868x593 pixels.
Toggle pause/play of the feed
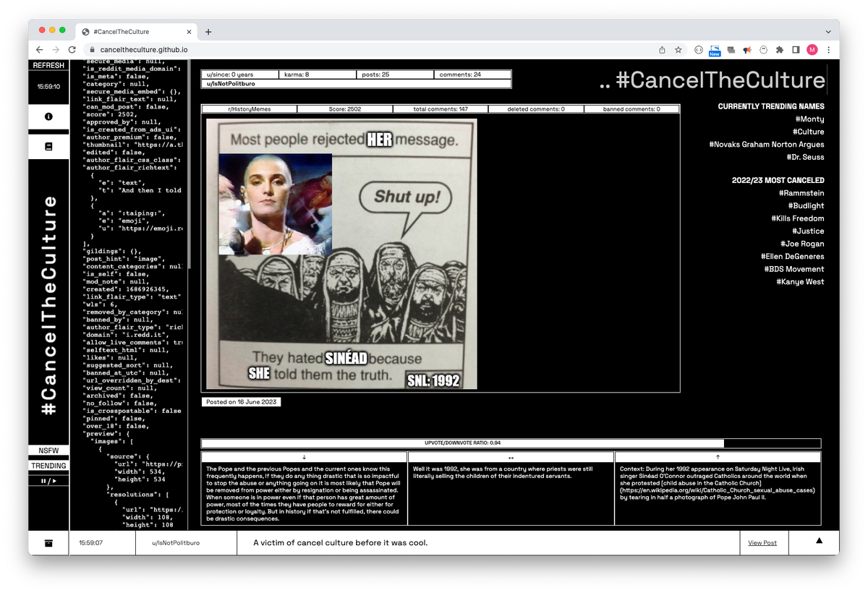click(x=48, y=480)
